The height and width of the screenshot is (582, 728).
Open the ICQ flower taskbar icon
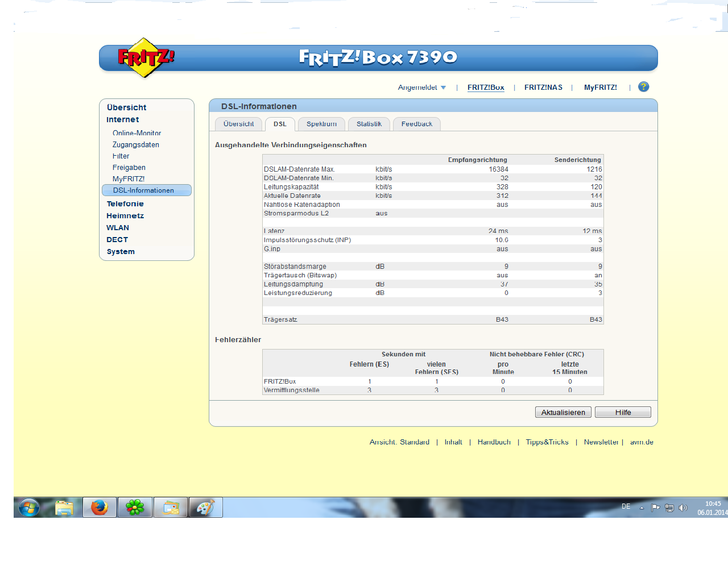(x=135, y=508)
